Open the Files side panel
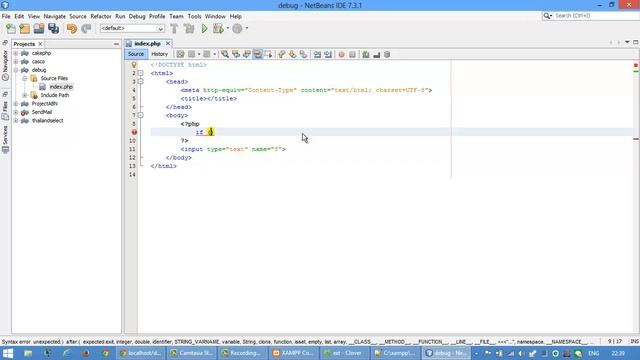The image size is (640, 360). coord(5,110)
